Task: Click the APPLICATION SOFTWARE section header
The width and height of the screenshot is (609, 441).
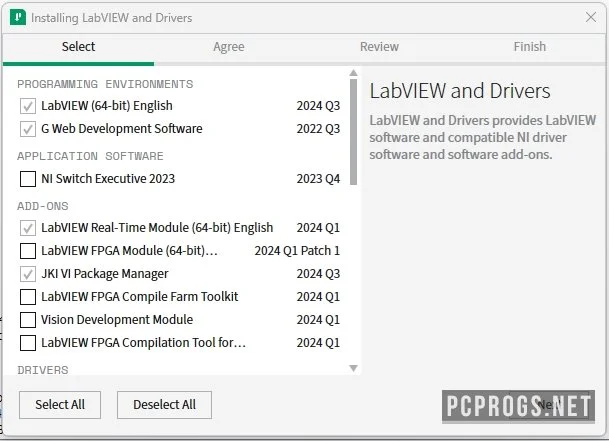Action: click(90, 156)
